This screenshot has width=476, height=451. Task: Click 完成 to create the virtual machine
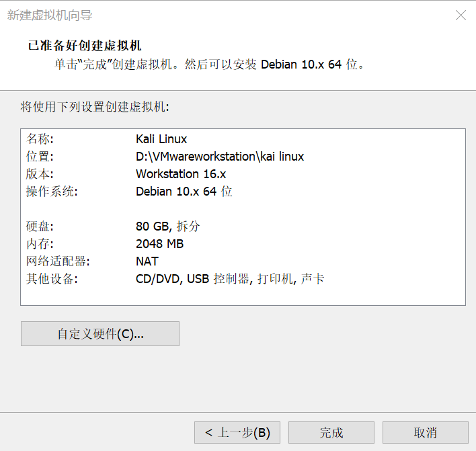pos(331,432)
